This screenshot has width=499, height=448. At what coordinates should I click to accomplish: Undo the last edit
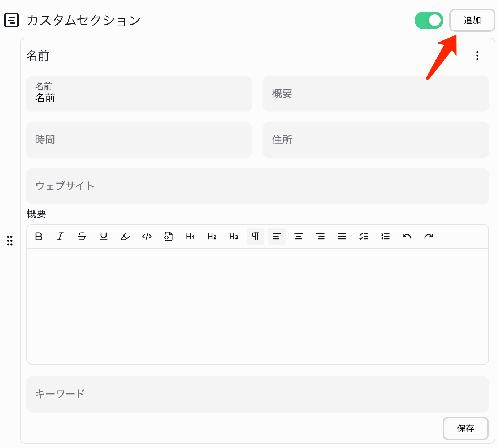[407, 236]
